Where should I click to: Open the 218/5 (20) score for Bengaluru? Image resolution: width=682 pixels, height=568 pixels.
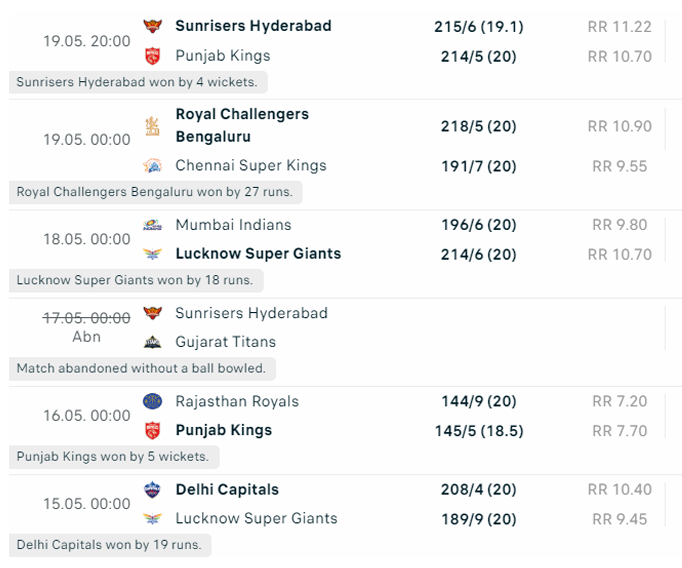[478, 127]
